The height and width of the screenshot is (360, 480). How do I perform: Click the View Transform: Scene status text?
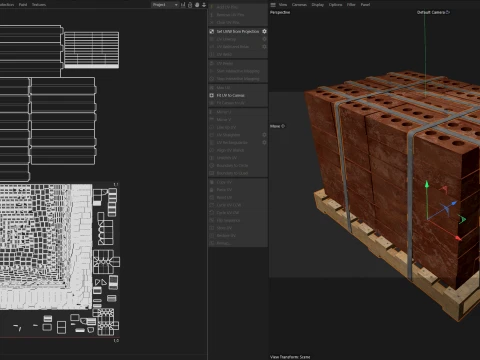pyautogui.click(x=290, y=357)
